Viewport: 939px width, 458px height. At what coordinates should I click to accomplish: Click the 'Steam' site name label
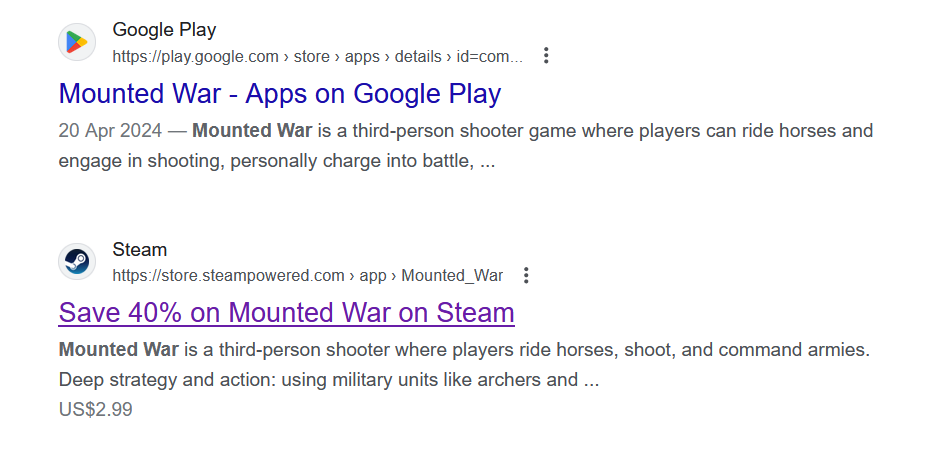pyautogui.click(x=140, y=250)
